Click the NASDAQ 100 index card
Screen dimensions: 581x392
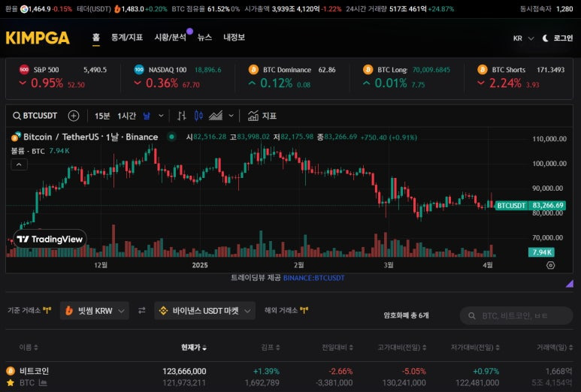[x=177, y=77]
